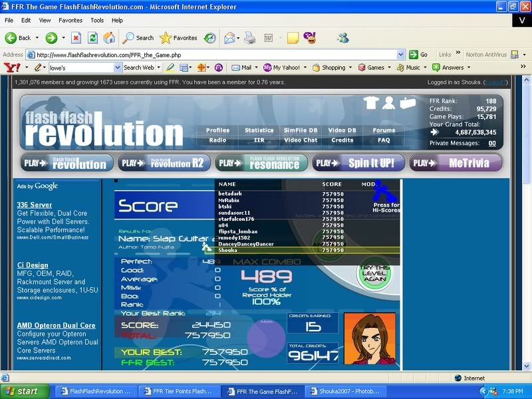Go to the browser Home page icon
532x399 pixels.
pyautogui.click(x=108, y=38)
